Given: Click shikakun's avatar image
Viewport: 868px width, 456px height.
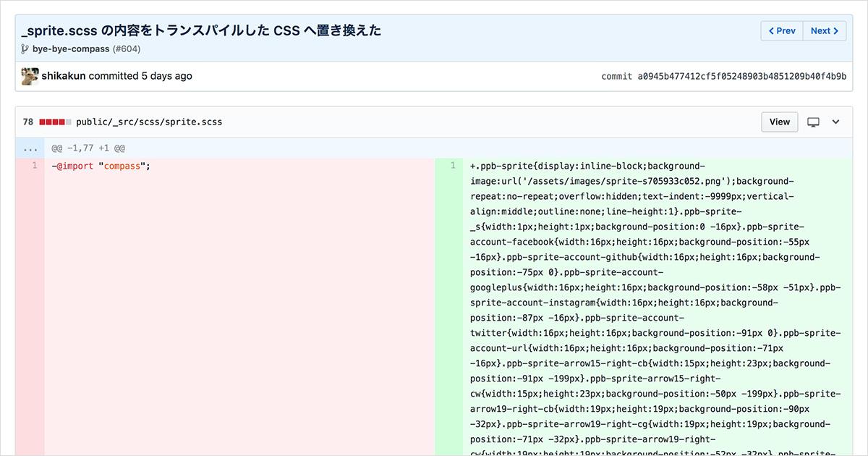Looking at the screenshot, I should point(30,75).
